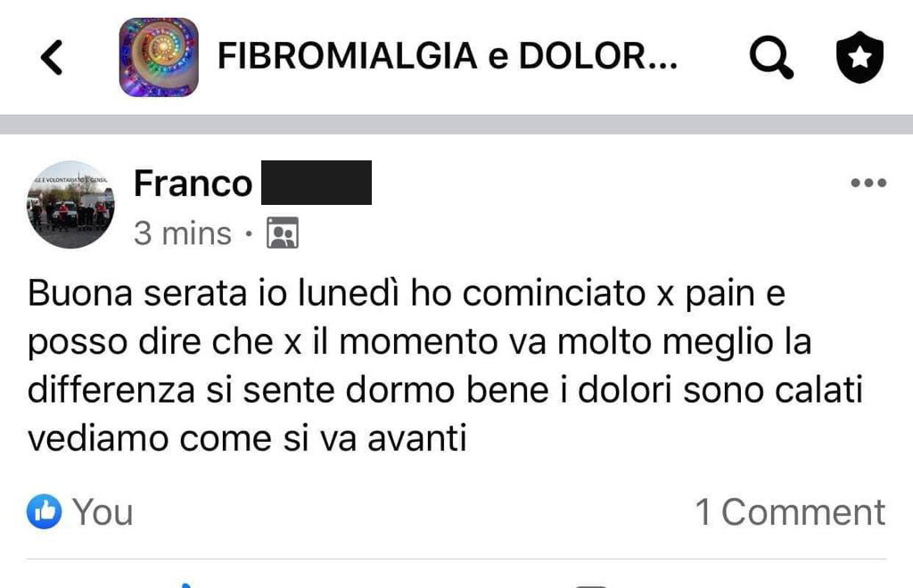The width and height of the screenshot is (913, 588).
Task: Click the group members audience icon
Action: point(283,233)
